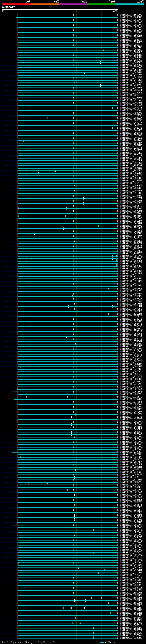Screen dimensions: 146x644
Task: Open hit UniRef100_B6SJU5
Action: [x=131, y=15]
